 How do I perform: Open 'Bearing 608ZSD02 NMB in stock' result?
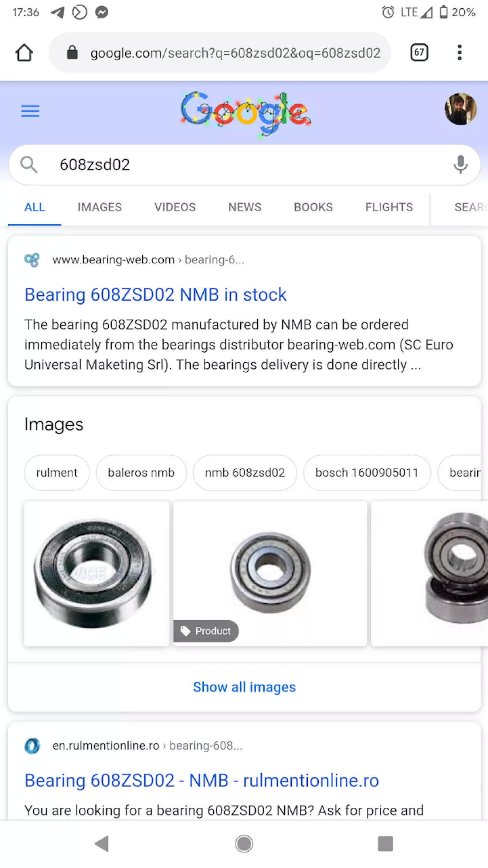coord(155,295)
